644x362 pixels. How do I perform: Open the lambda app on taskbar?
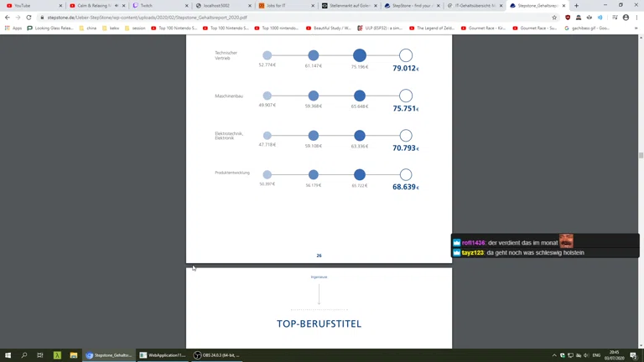pos(57,355)
